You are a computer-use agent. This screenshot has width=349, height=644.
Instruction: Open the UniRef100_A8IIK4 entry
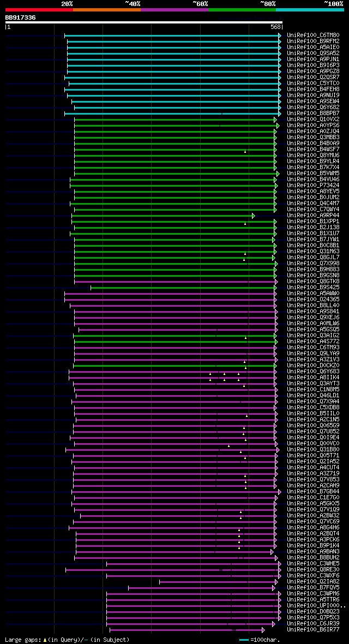tap(313, 377)
